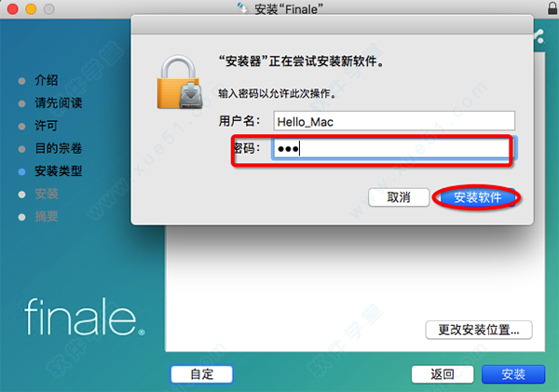The height and width of the screenshot is (392, 559).
Task: Click 安装软件 to install software
Action: [477, 197]
